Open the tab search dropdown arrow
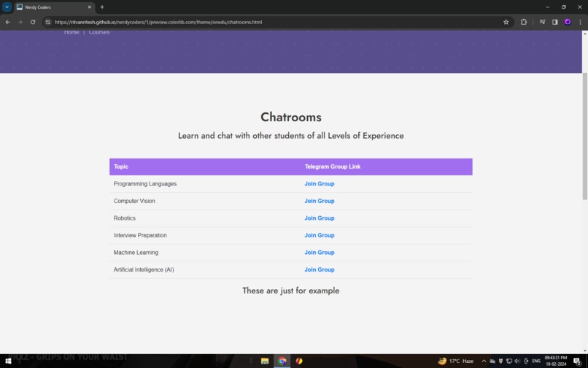 click(x=7, y=7)
